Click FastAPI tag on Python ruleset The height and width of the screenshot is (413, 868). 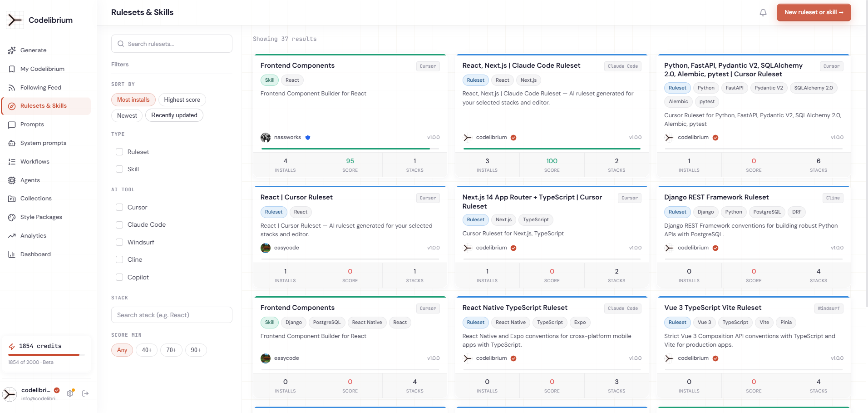click(734, 88)
